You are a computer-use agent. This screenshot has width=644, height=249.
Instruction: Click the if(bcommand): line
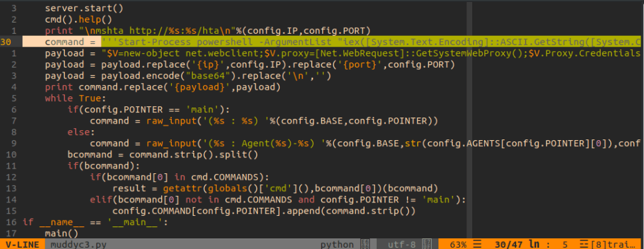click(x=104, y=167)
